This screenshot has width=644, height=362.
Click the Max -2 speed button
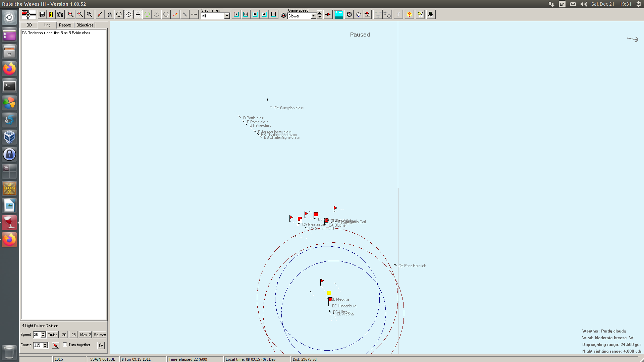pos(86,335)
